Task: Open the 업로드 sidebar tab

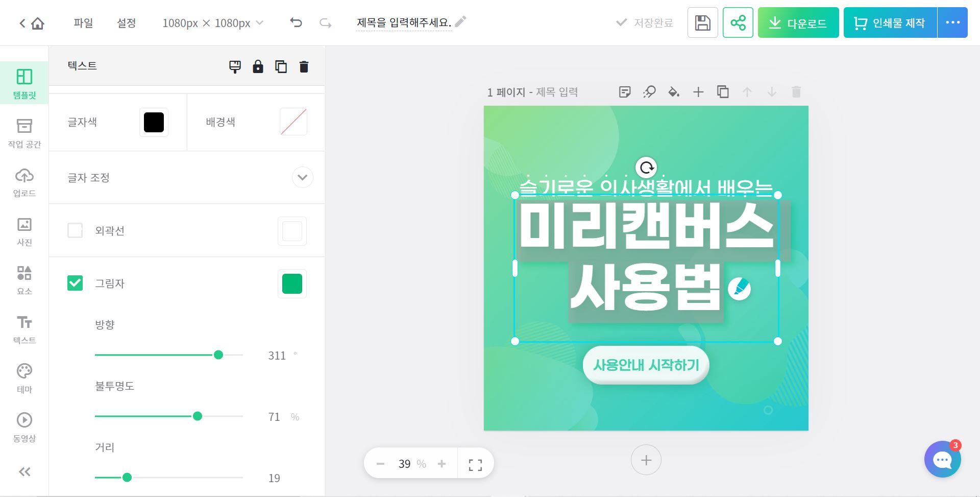Action: point(24,182)
